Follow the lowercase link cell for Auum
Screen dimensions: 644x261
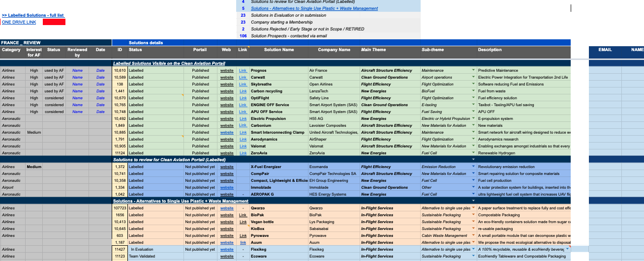(243, 242)
